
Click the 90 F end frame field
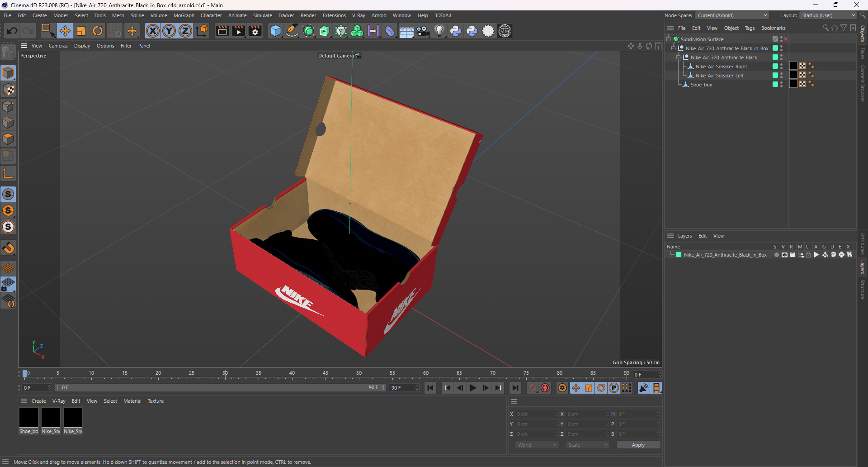tap(405, 388)
